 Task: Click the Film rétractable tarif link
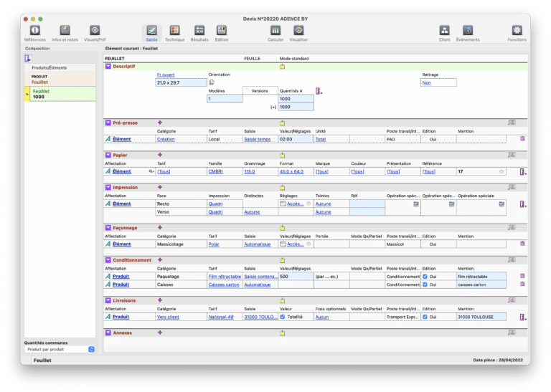tap(224, 276)
